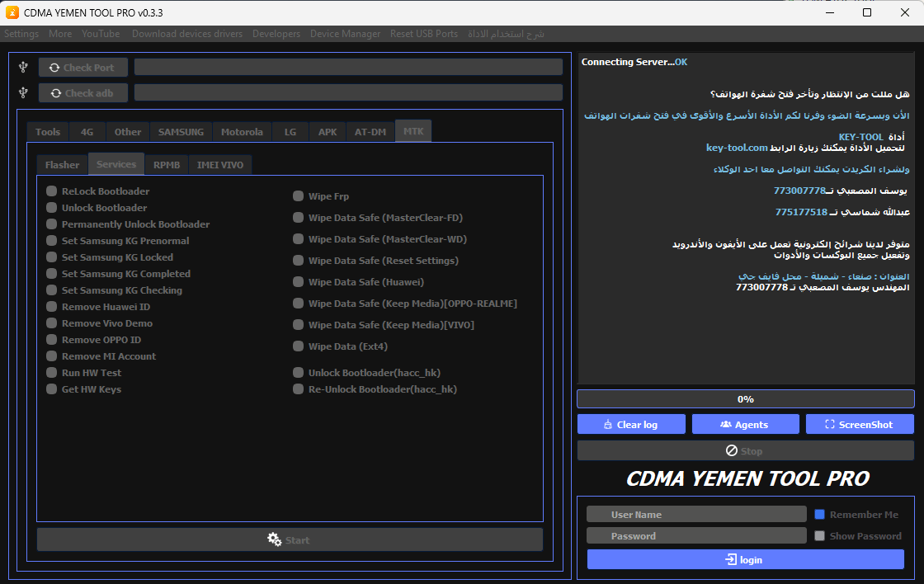Click the 0% progress bar
The image size is (924, 584).
pos(745,399)
